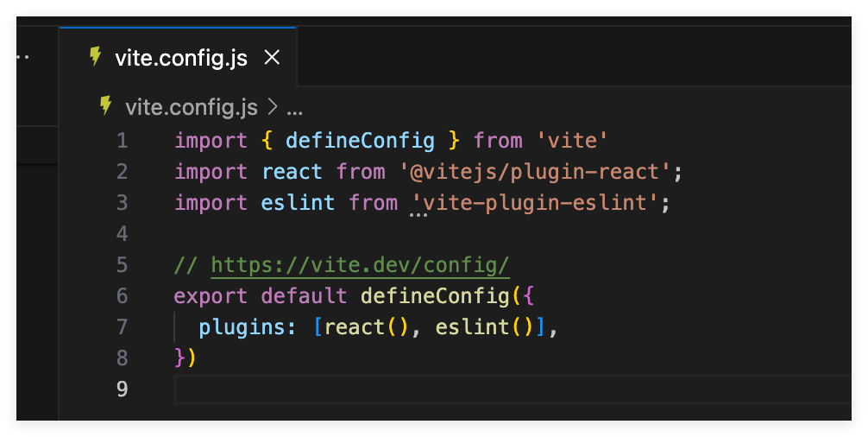Close the vite.config.js tab
The width and height of the screenshot is (868, 437).
(272, 57)
